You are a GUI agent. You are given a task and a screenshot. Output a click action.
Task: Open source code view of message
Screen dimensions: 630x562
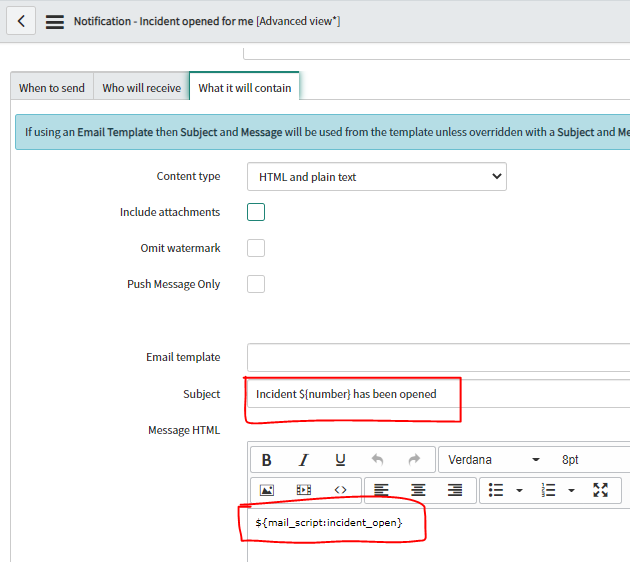click(x=340, y=490)
